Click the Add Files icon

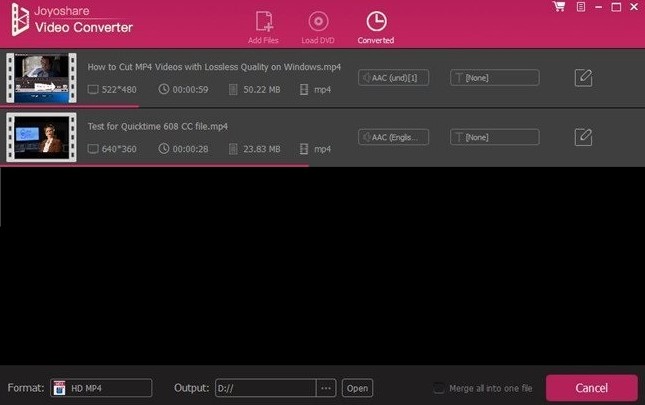264,21
